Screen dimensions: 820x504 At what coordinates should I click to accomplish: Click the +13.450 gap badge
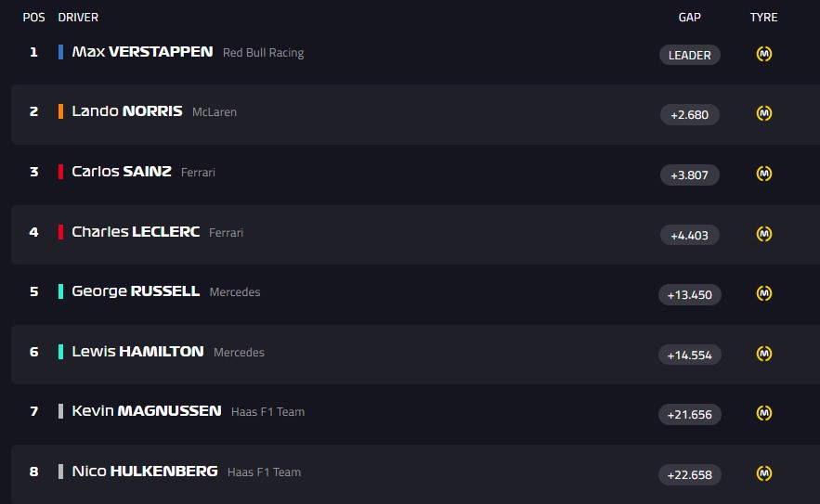tap(689, 295)
